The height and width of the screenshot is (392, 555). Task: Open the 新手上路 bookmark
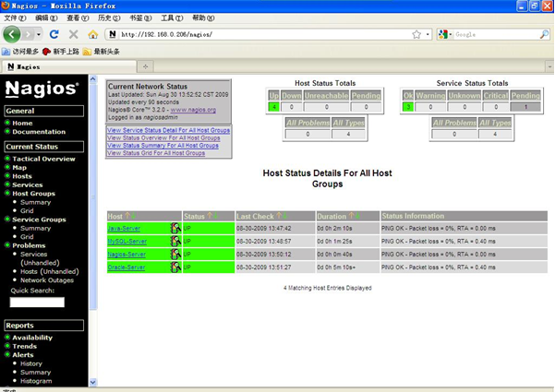click(61, 52)
